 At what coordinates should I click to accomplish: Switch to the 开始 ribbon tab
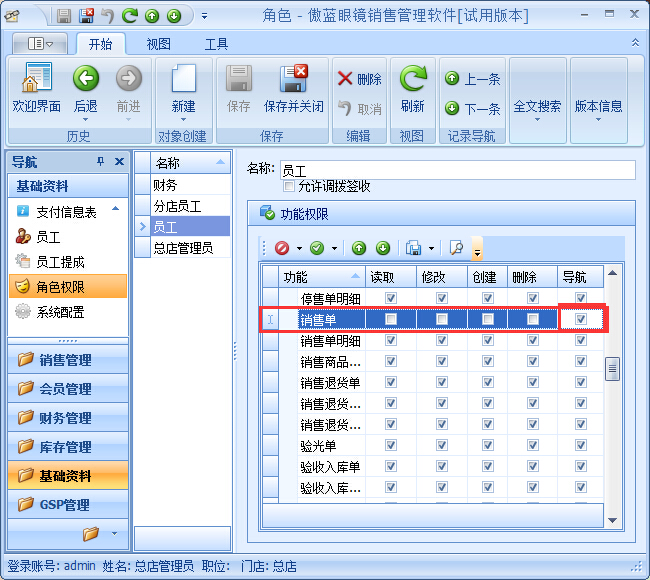(x=101, y=44)
